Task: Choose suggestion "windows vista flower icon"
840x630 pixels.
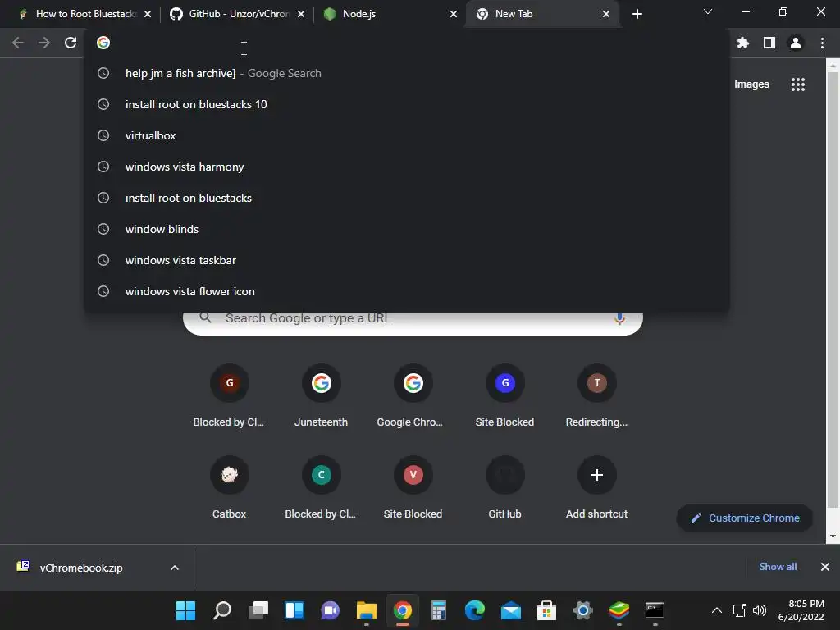Action: pyautogui.click(x=407, y=291)
